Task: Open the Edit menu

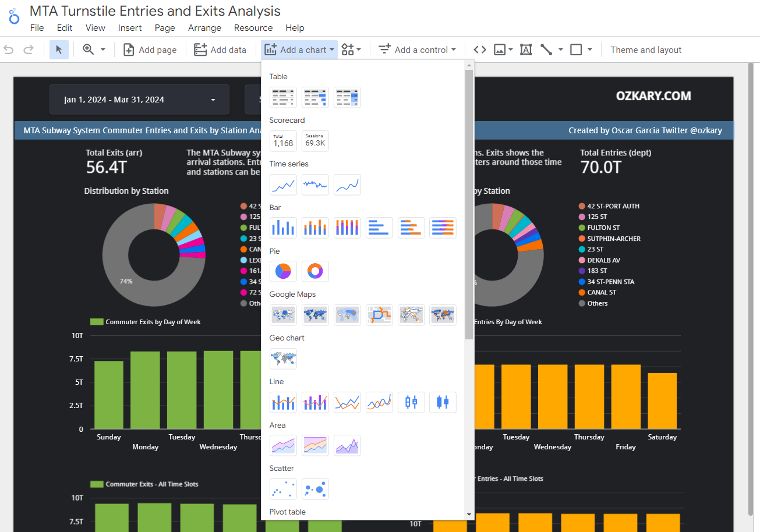Action: [65, 28]
